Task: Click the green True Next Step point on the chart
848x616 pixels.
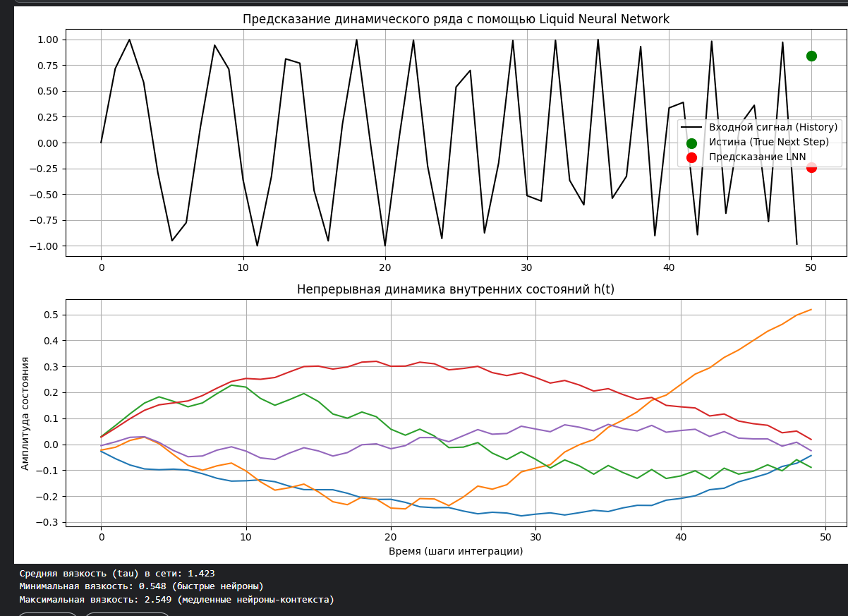Action: [x=811, y=56]
